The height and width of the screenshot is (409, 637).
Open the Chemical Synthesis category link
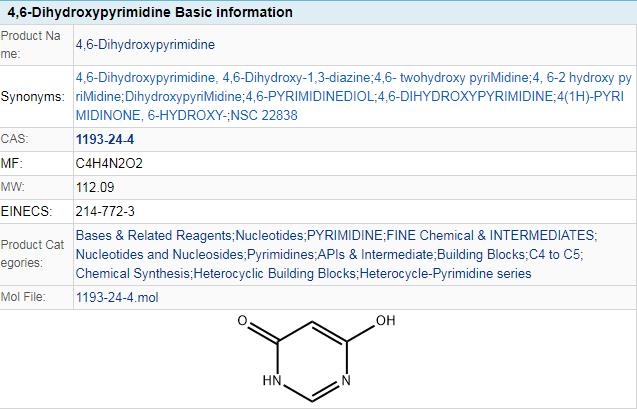(x=132, y=273)
